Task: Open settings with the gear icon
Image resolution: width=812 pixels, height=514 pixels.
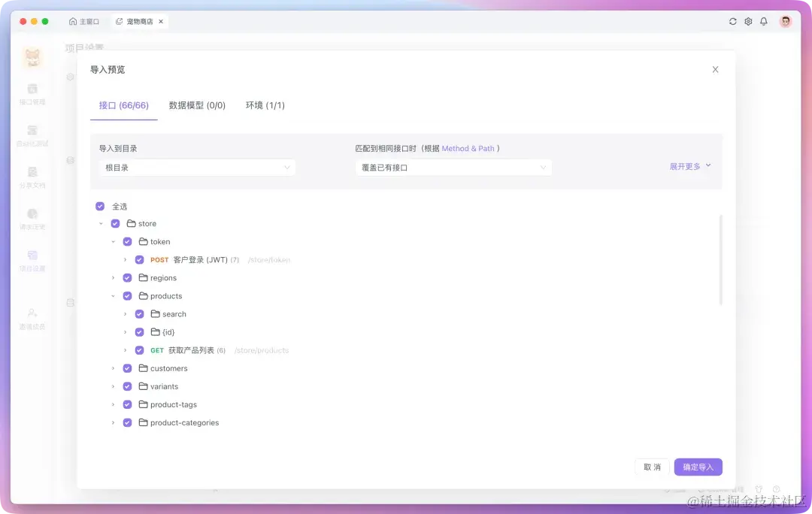Action: (748, 21)
